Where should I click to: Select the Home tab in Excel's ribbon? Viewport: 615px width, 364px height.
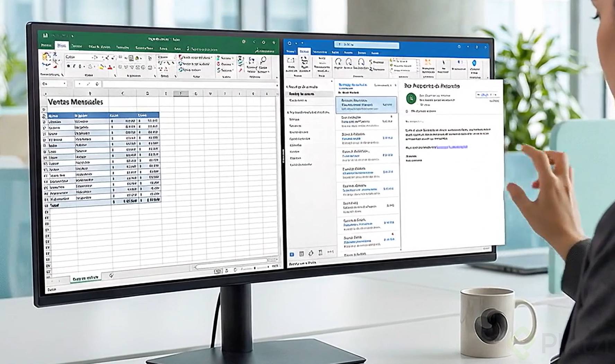[x=62, y=45]
